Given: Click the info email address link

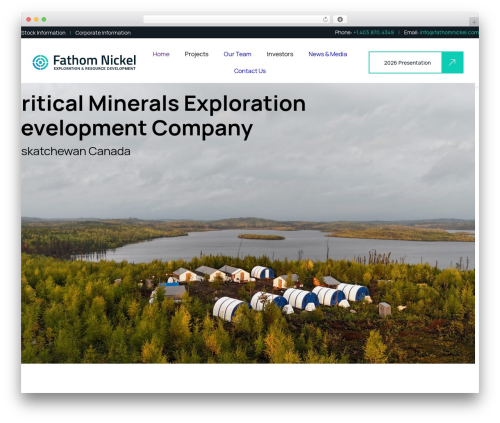Looking at the screenshot, I should [449, 32].
